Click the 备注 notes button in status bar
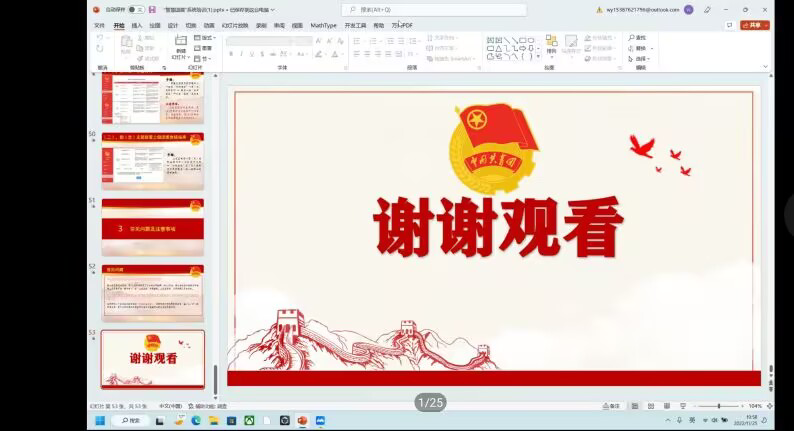This screenshot has height=431, width=794. (x=611, y=406)
